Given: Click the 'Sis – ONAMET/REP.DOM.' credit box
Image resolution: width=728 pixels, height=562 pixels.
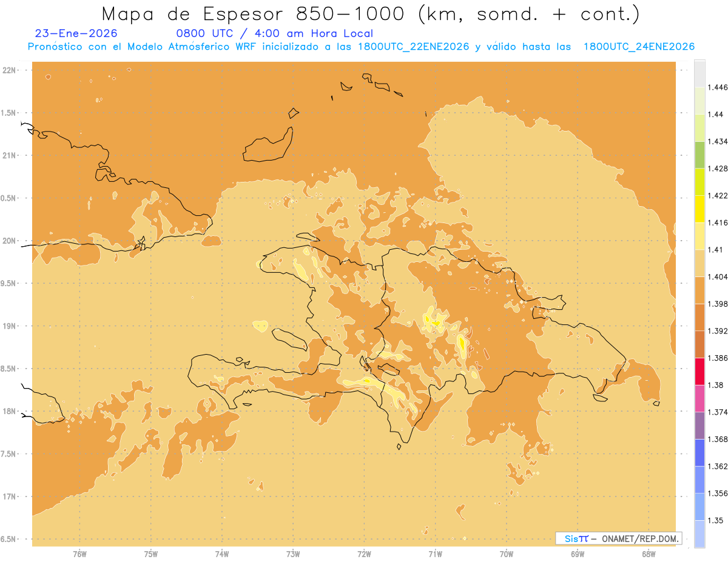Looking at the screenshot, I should [618, 538].
